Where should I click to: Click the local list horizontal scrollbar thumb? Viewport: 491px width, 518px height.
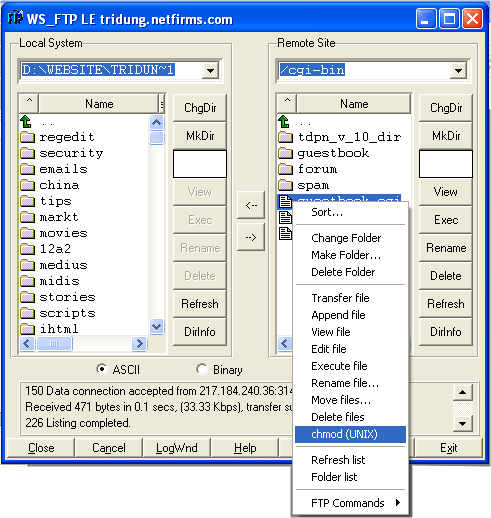point(54,343)
